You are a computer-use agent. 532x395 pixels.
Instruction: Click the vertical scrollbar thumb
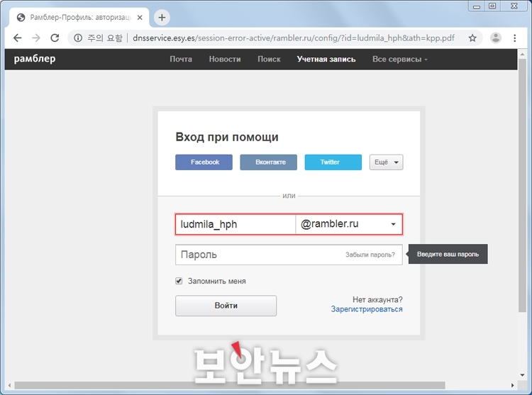(522, 185)
